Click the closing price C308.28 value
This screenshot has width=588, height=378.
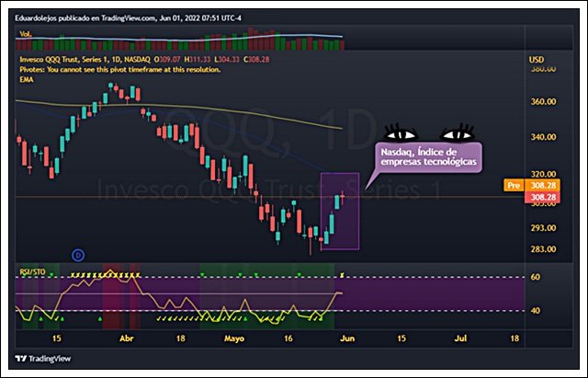point(256,59)
